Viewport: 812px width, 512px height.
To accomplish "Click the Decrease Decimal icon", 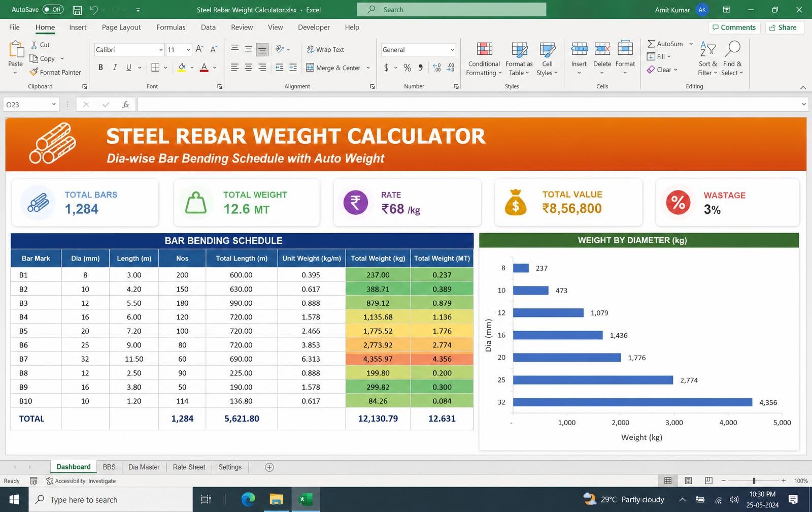I will point(450,68).
